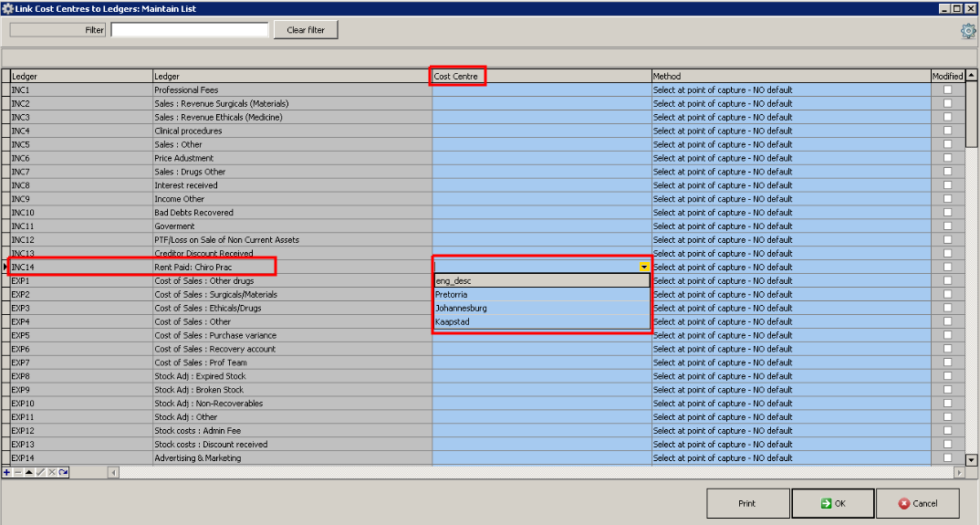The height and width of the screenshot is (525, 980).
Task: Select Pretorria from the dropdown list
Action: click(x=542, y=295)
